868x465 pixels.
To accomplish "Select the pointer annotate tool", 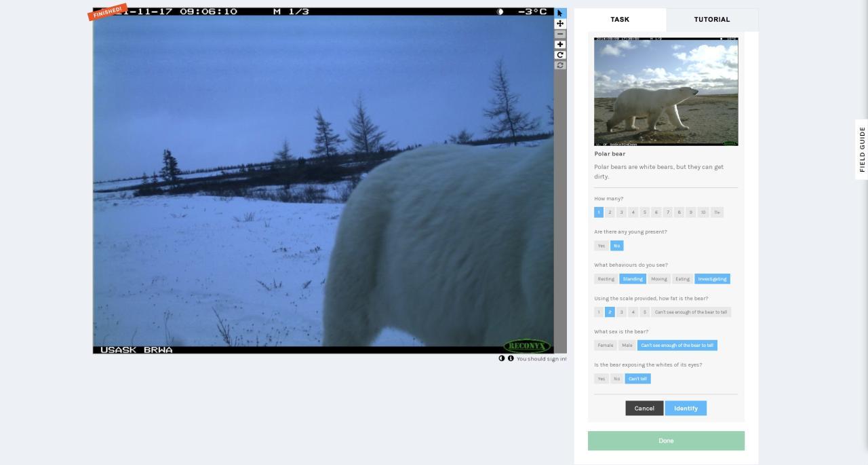I will (x=560, y=13).
